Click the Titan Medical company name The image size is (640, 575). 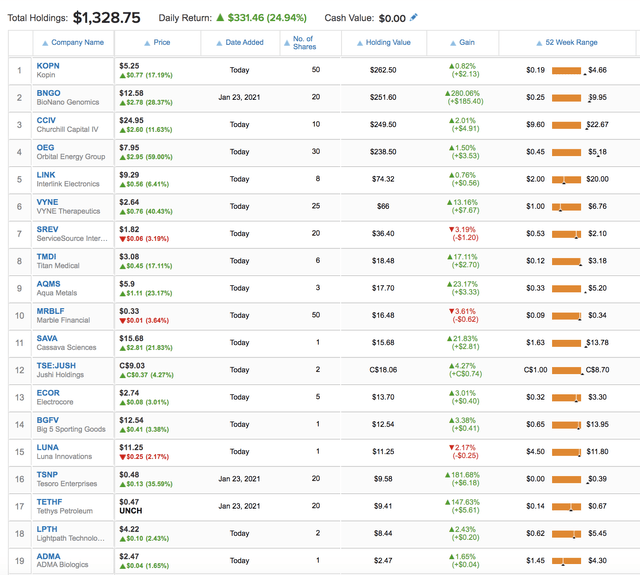58,266
